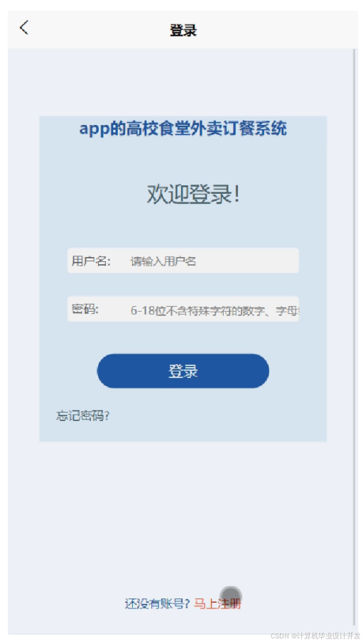Submit with the blue 登录 button
This screenshot has height=644, width=363.
(183, 371)
